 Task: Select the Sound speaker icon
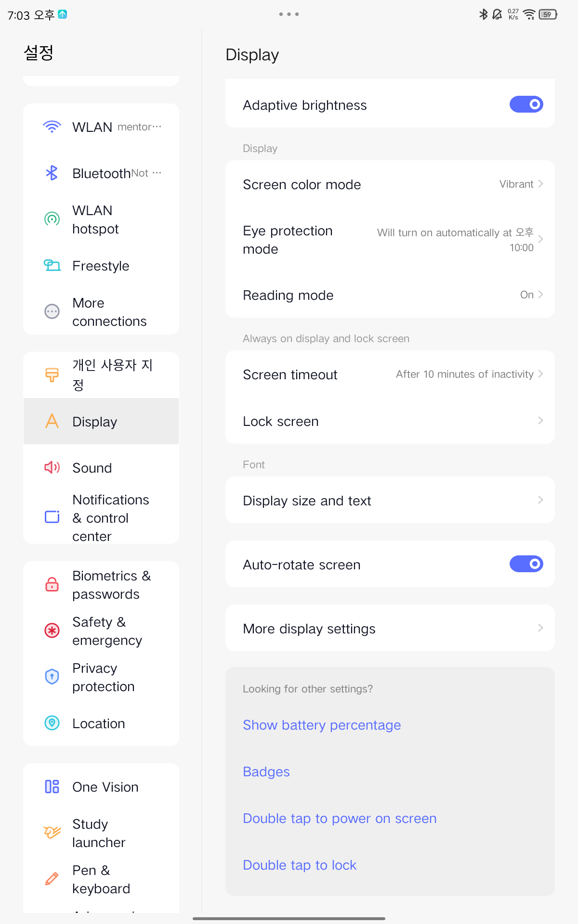[x=52, y=467]
